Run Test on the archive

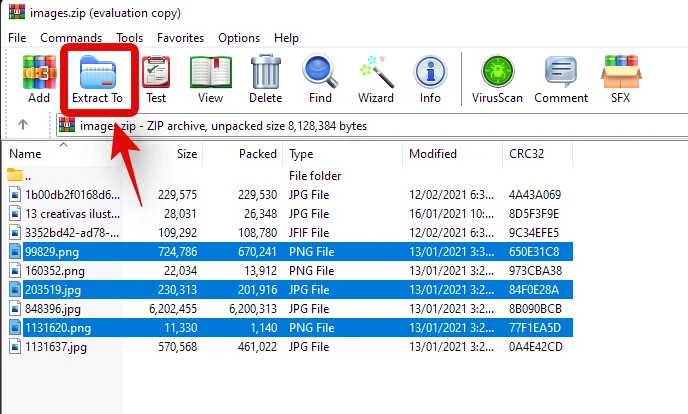click(156, 79)
